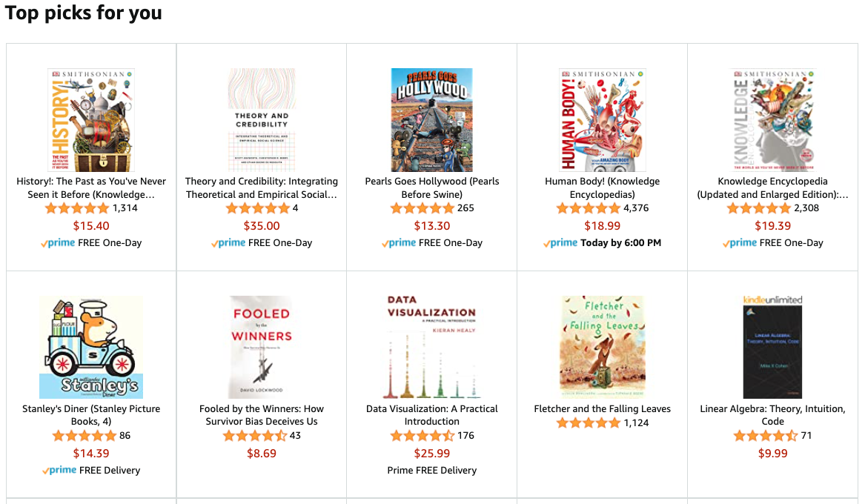Viewport: 865px width, 504px height.
Task: Open Fletcher and the Falling Leaves cover
Action: click(x=603, y=348)
